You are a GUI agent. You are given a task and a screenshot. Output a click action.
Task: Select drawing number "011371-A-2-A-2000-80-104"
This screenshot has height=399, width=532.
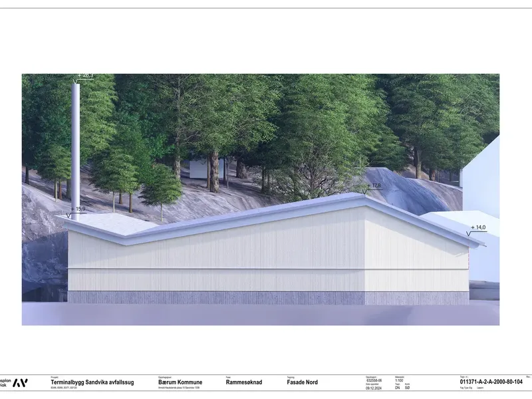coord(491,382)
